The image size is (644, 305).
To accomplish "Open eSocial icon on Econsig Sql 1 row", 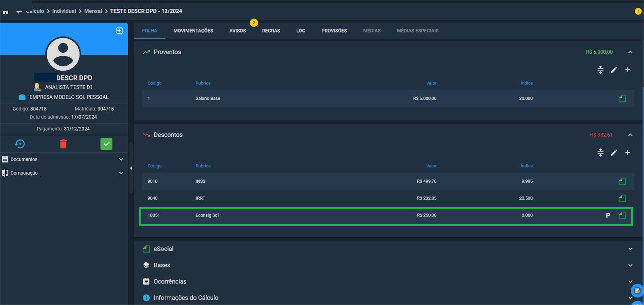I will coord(622,215).
